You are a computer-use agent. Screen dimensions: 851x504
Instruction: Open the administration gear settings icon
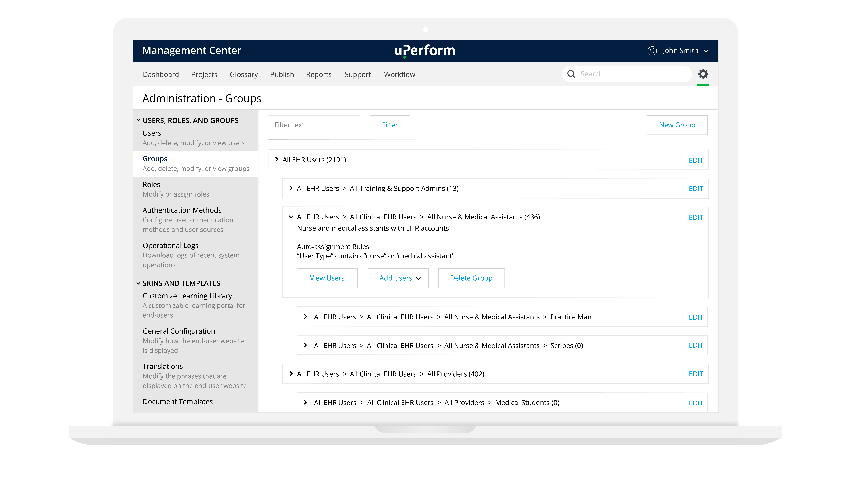[x=703, y=74]
